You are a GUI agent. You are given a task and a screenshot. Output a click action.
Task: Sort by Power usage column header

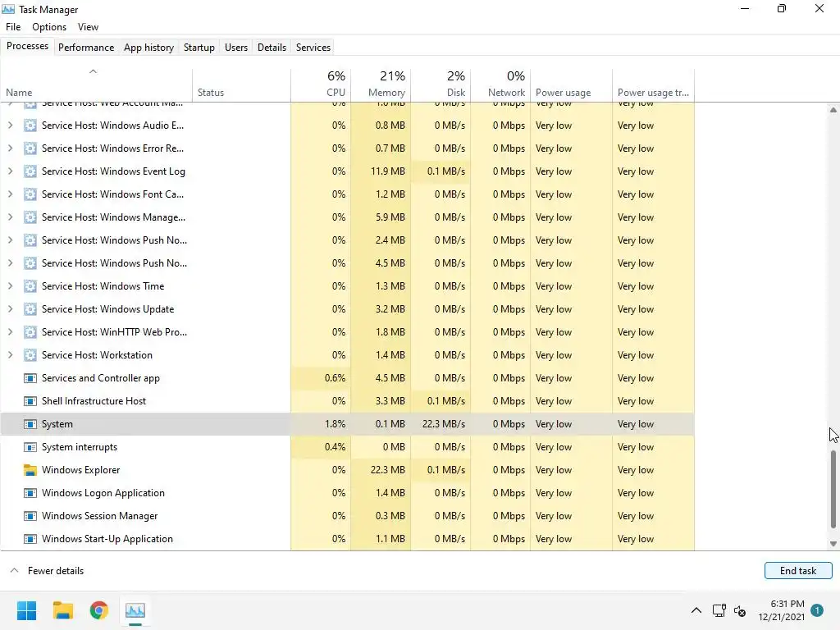[571, 84]
